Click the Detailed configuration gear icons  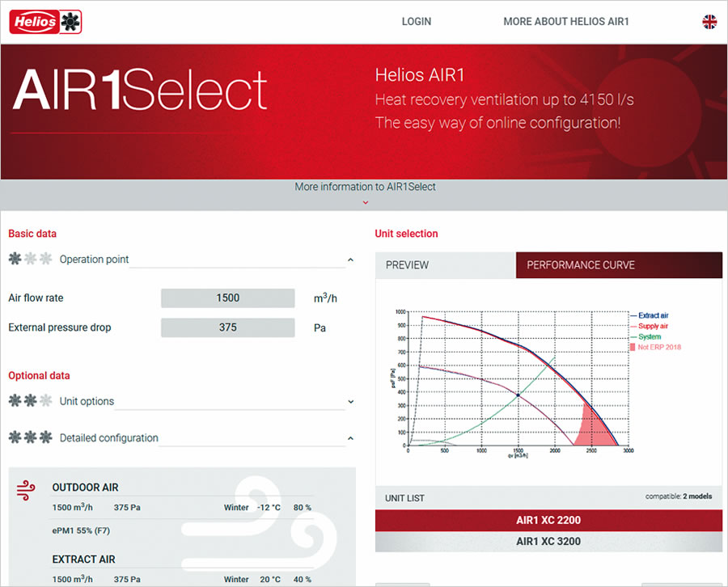coord(30,437)
